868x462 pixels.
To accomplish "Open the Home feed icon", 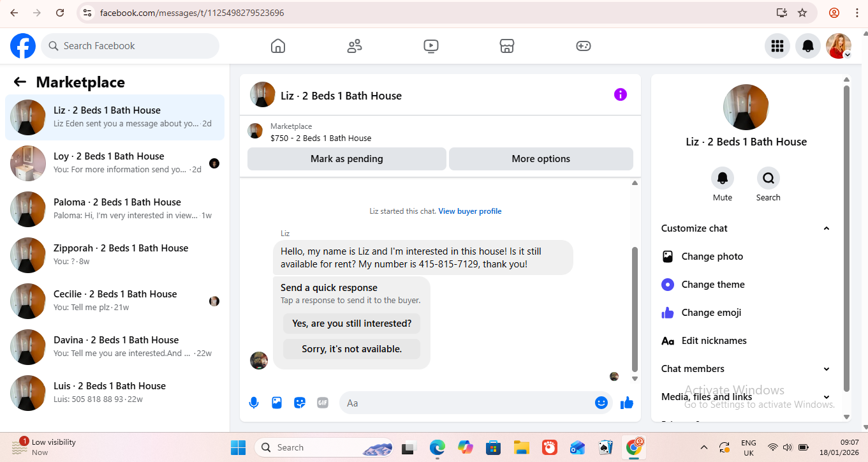I will click(278, 46).
